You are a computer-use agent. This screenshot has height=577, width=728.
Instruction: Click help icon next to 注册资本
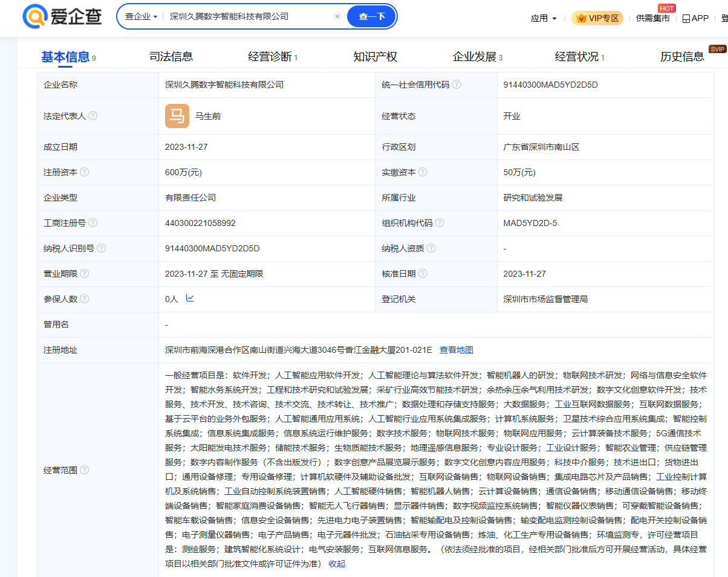85,172
